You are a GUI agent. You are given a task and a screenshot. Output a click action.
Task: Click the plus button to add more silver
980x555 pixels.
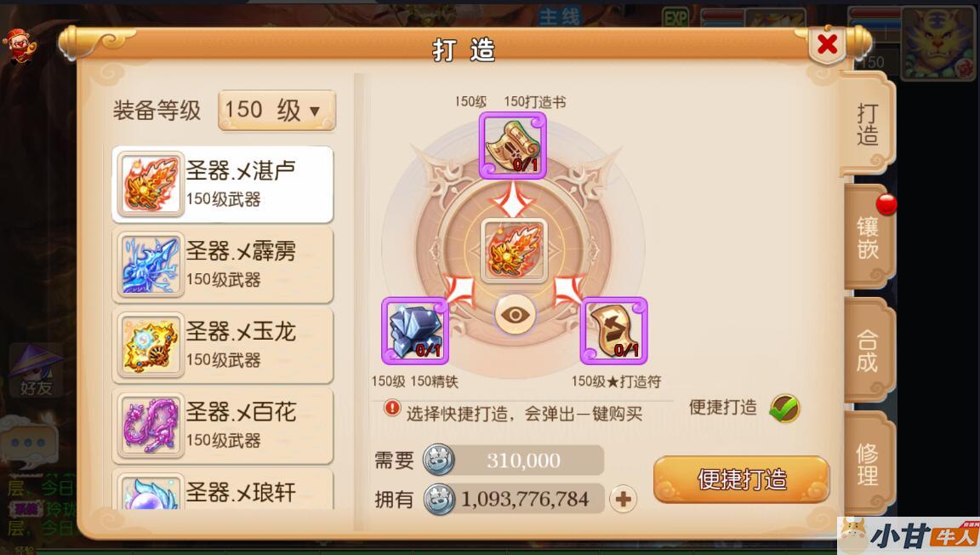623,499
